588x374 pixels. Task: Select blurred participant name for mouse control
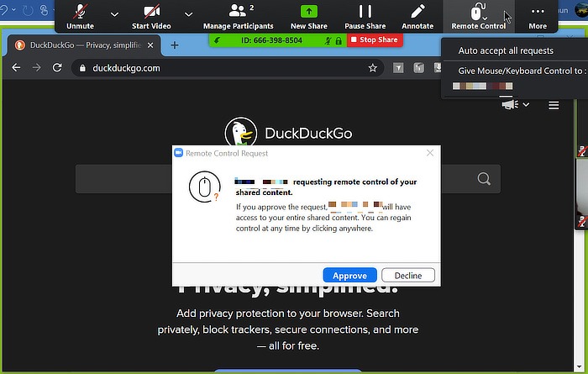point(482,86)
